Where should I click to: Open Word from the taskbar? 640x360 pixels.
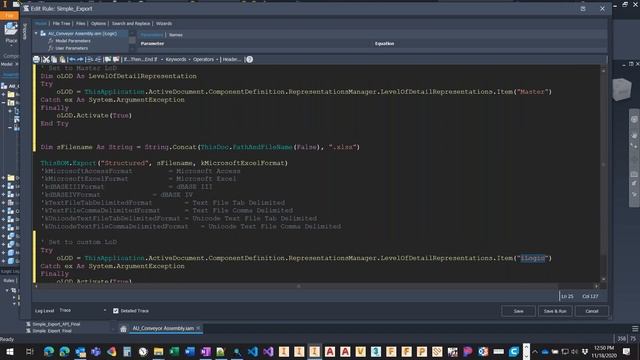(190, 351)
